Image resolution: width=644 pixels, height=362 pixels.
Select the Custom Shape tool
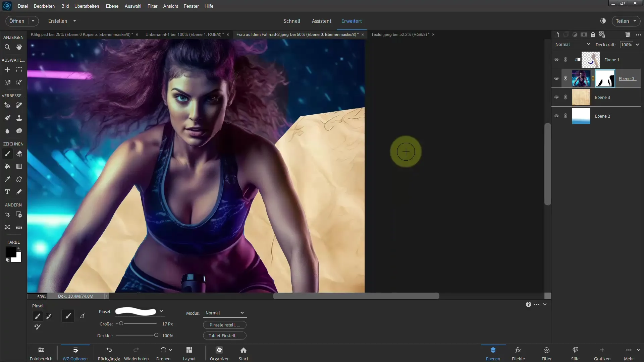tap(19, 179)
